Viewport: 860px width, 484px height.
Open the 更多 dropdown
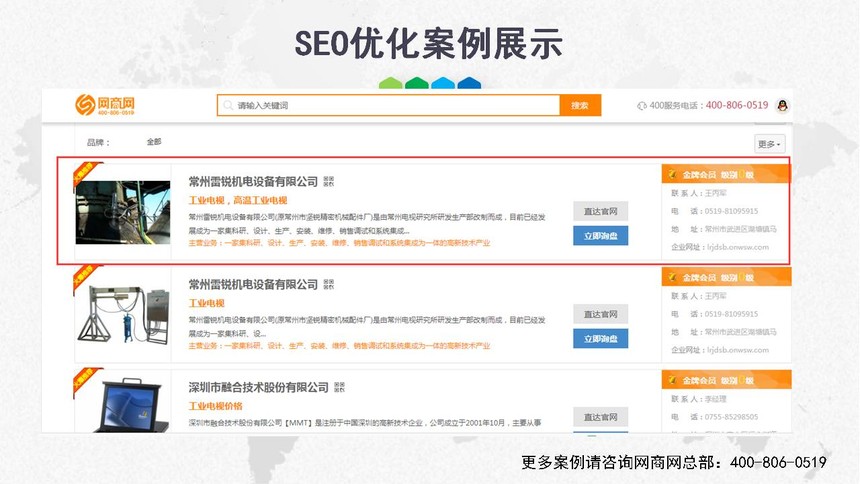[x=770, y=144]
